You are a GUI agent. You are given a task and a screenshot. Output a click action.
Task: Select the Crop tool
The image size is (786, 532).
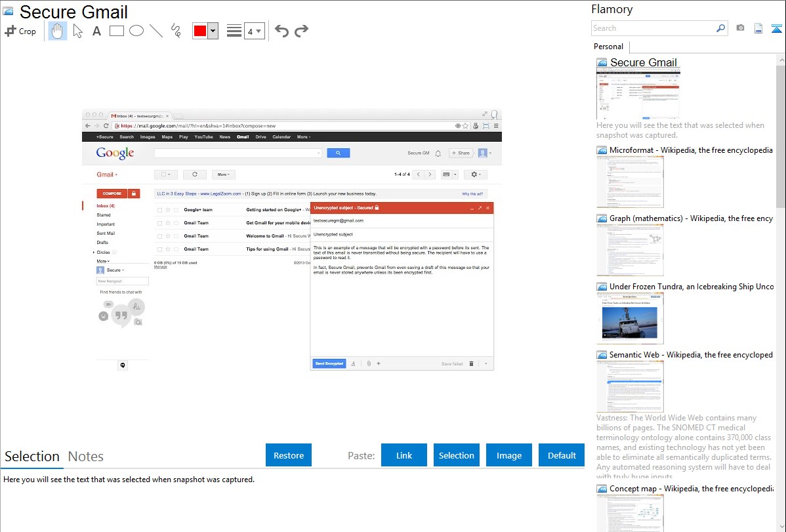20,31
